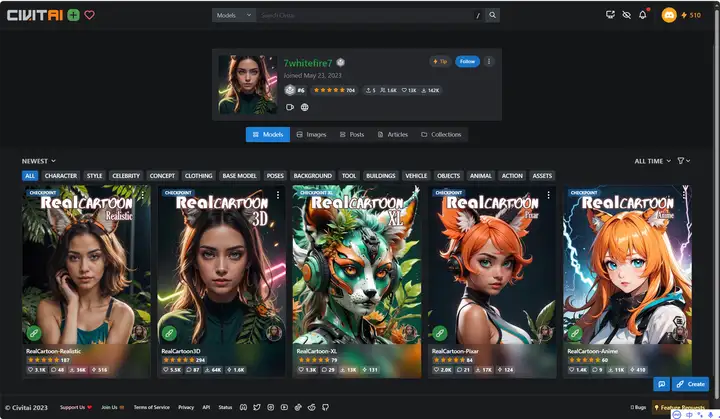The width and height of the screenshot is (720, 419).
Task: Click the Civitai logo
Action: point(35,15)
